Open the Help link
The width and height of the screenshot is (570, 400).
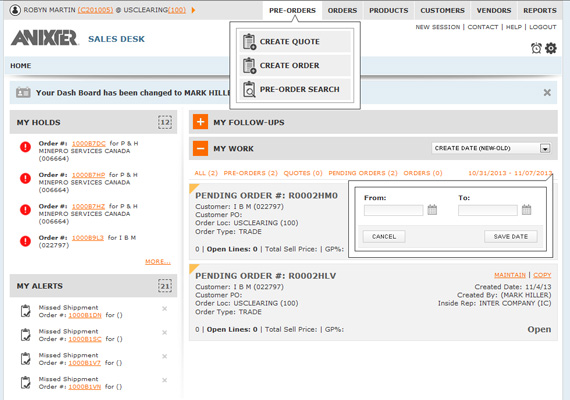click(x=514, y=27)
